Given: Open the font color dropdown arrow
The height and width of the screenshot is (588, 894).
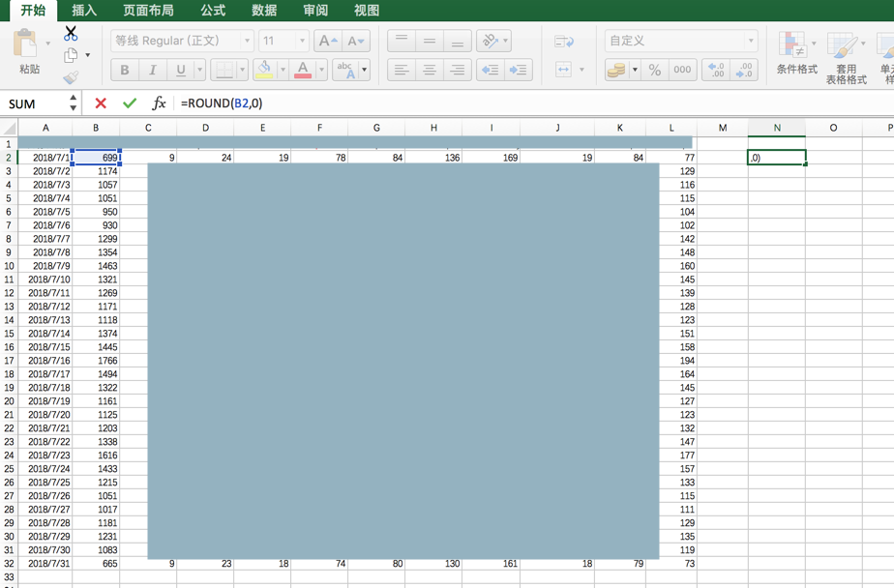Looking at the screenshot, I should pos(321,70).
